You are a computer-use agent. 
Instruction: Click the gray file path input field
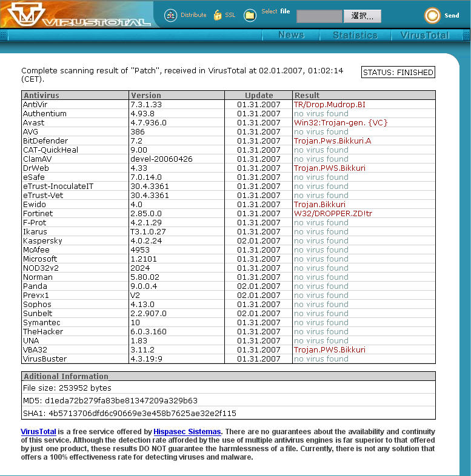coord(319,16)
